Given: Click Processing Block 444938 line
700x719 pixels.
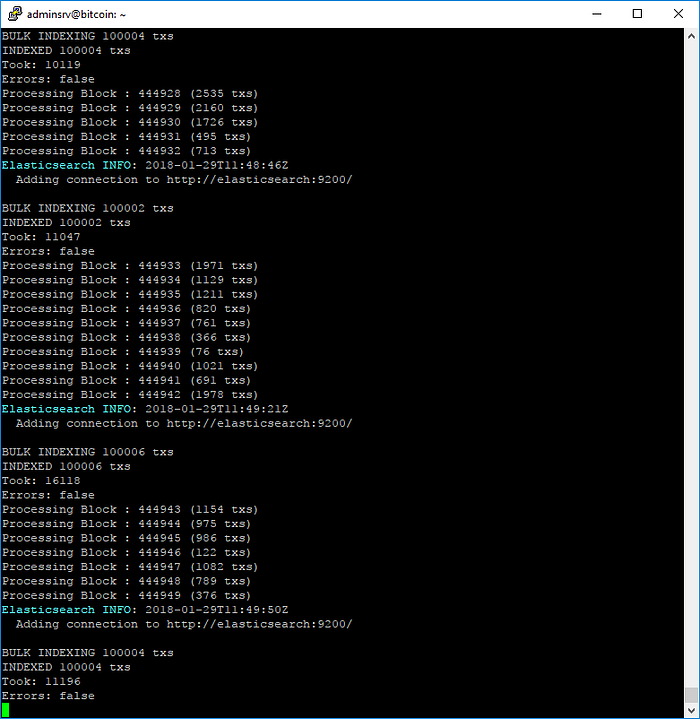Looking at the screenshot, I should [x=127, y=337].
